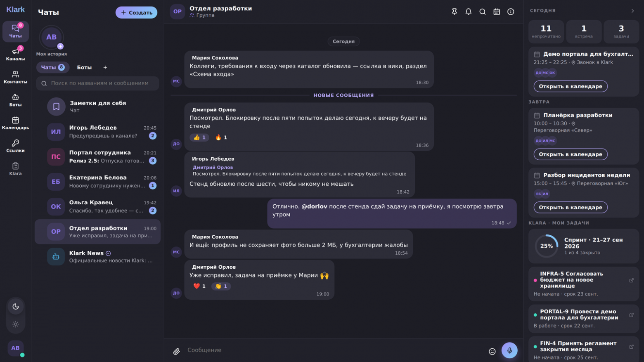The image size is (644, 362).
Task: Open PORTAL-9 task in external link
Action: tap(631, 315)
